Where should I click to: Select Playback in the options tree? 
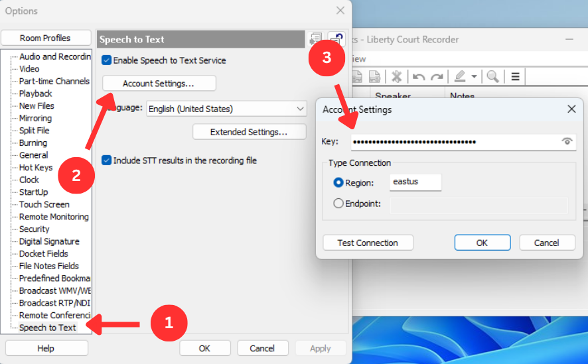(36, 93)
